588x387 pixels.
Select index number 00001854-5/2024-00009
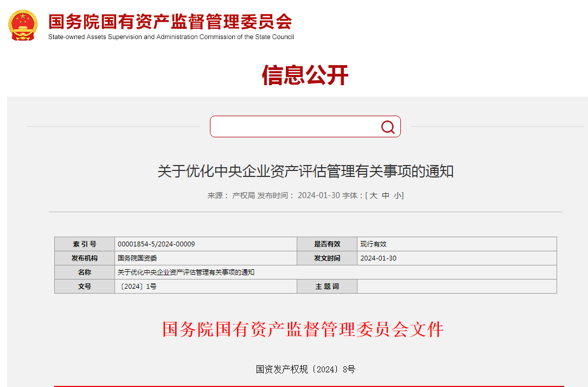pos(156,244)
